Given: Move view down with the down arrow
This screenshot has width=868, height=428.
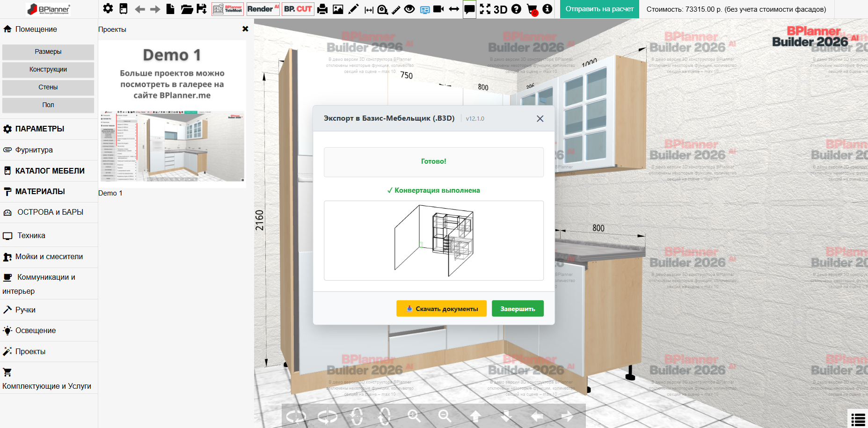Looking at the screenshot, I should point(506,416).
